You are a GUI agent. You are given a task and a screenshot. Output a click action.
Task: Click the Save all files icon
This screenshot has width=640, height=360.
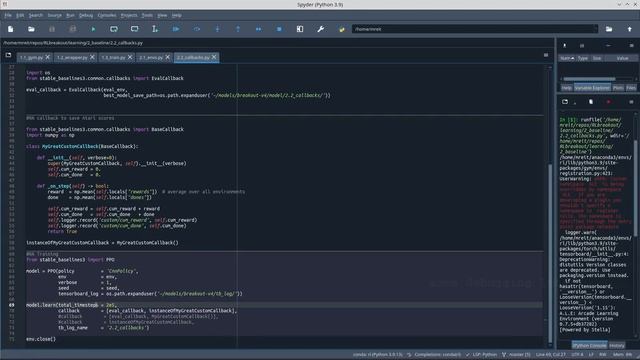point(73,29)
